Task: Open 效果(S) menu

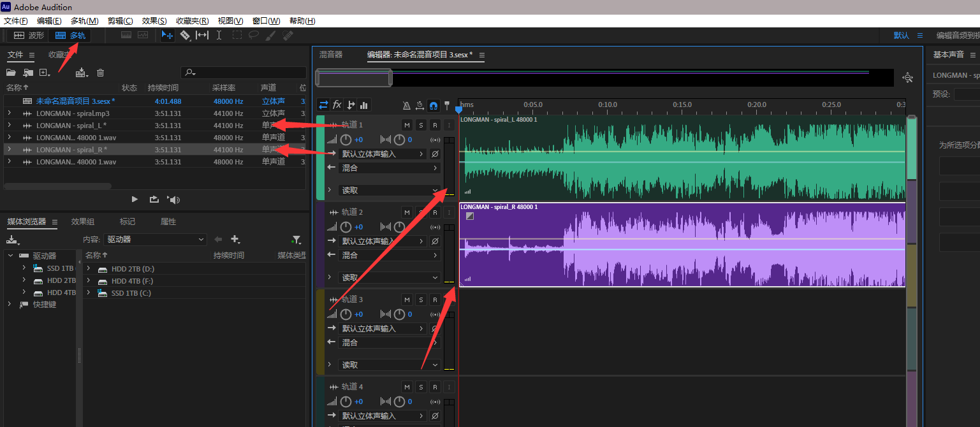Action: coord(154,21)
